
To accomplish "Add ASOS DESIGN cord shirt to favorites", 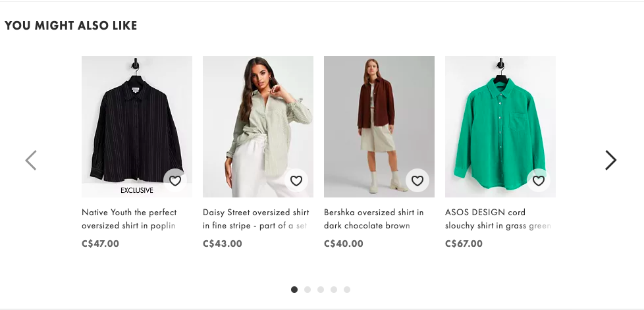I will 538,180.
